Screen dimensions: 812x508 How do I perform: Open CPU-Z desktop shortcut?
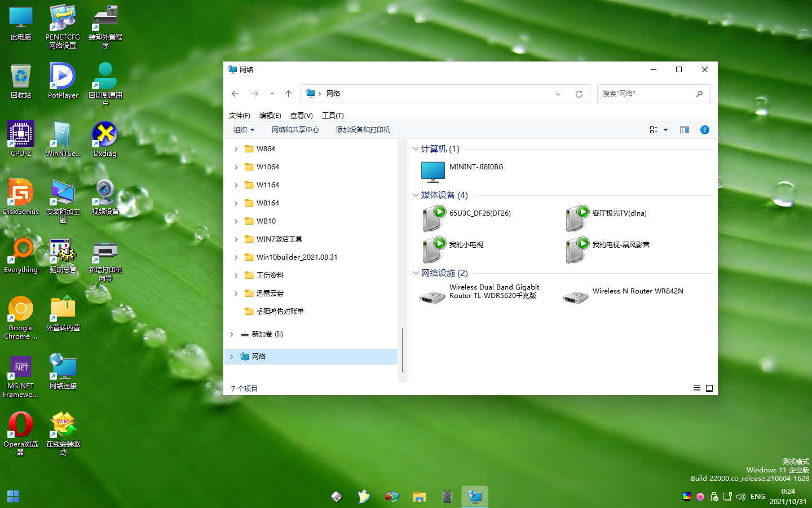pos(21,139)
